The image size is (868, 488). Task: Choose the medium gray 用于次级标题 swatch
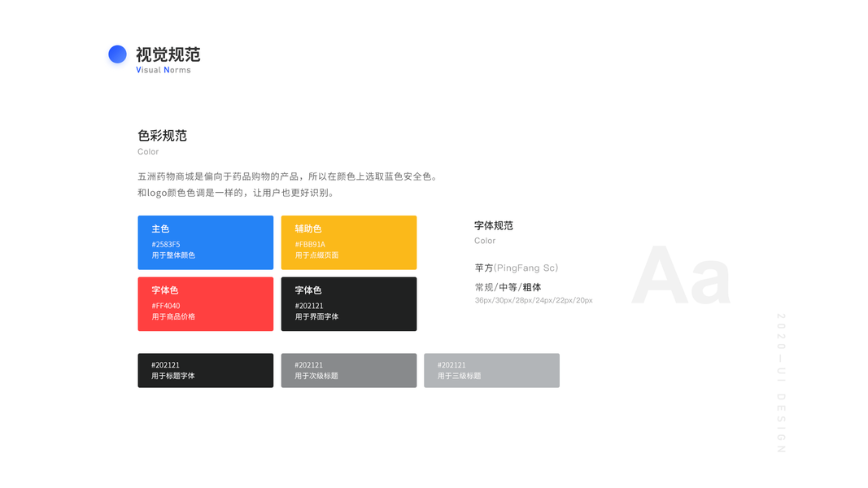pyautogui.click(x=348, y=370)
